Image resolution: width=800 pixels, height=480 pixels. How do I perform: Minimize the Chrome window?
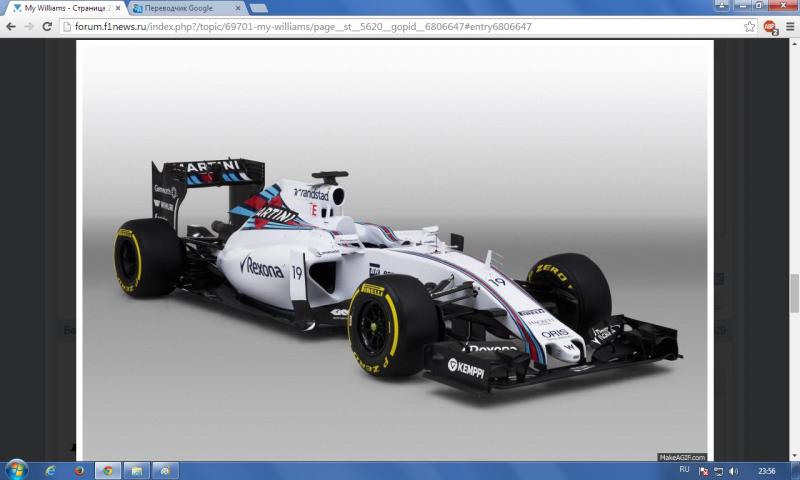coord(744,5)
